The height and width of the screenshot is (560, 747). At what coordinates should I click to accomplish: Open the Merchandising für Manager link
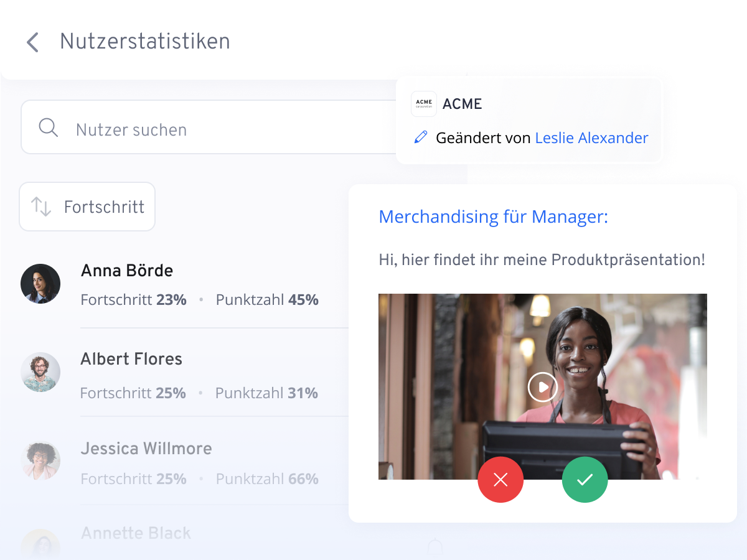click(x=493, y=217)
